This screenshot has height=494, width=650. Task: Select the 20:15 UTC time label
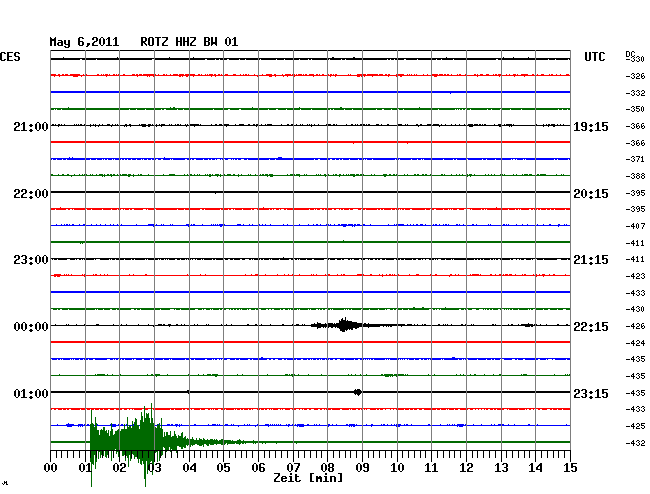pyautogui.click(x=591, y=194)
